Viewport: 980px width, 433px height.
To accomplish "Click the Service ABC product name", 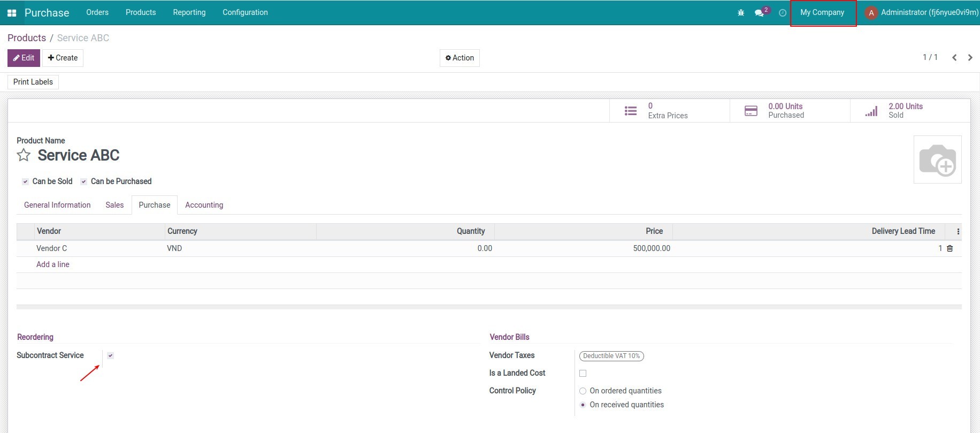I will [79, 155].
